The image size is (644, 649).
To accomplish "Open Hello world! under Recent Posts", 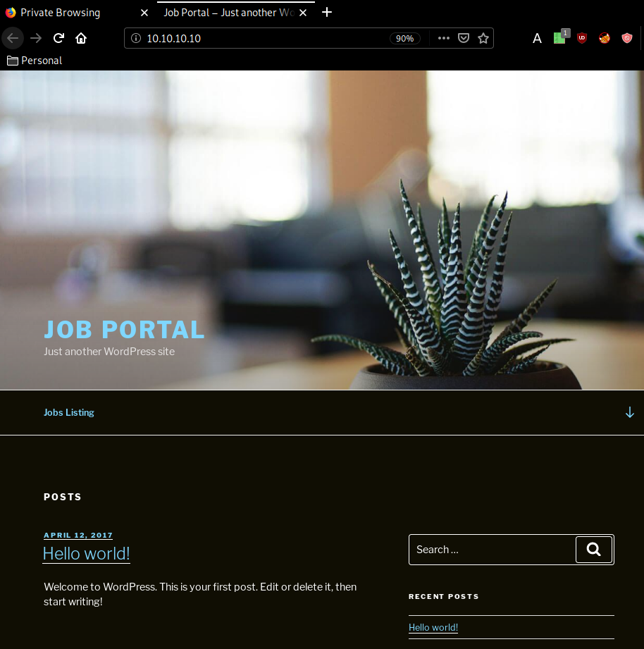I will [x=433, y=627].
